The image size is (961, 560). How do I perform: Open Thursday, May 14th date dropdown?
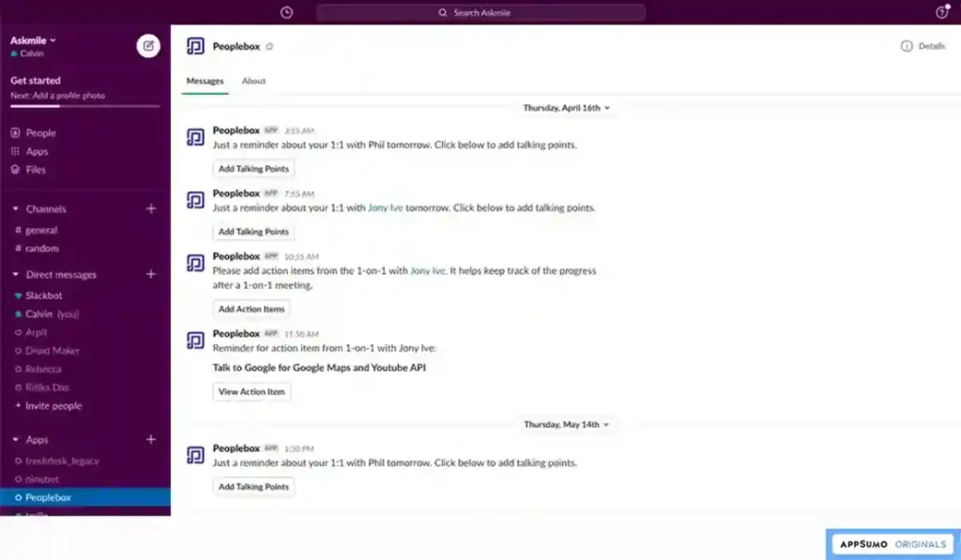pyautogui.click(x=566, y=424)
